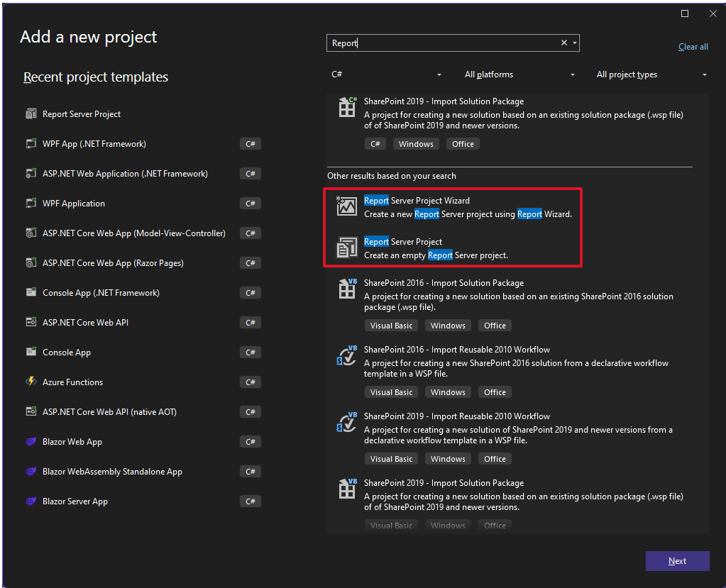Expand the All platforms dropdown

[x=519, y=74]
